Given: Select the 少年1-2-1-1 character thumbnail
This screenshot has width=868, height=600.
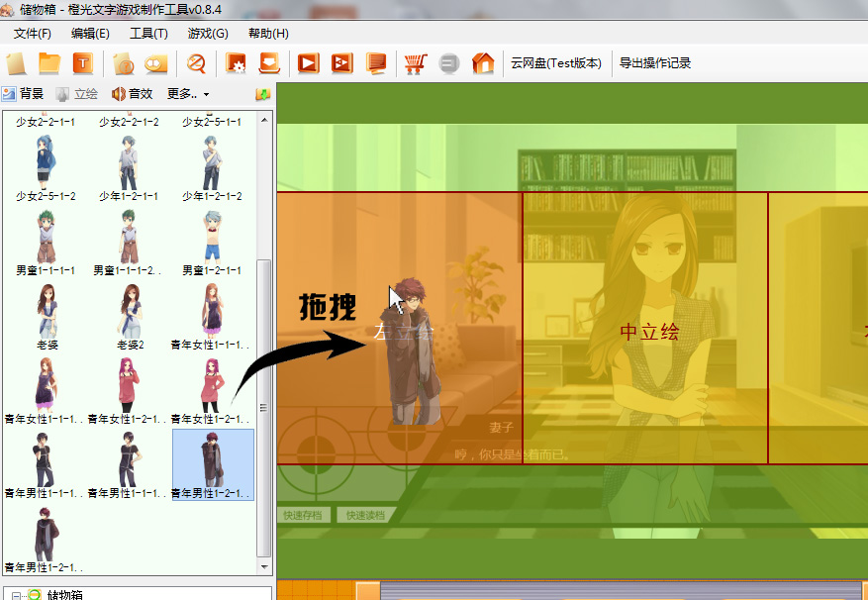Looking at the screenshot, I should [x=129, y=167].
